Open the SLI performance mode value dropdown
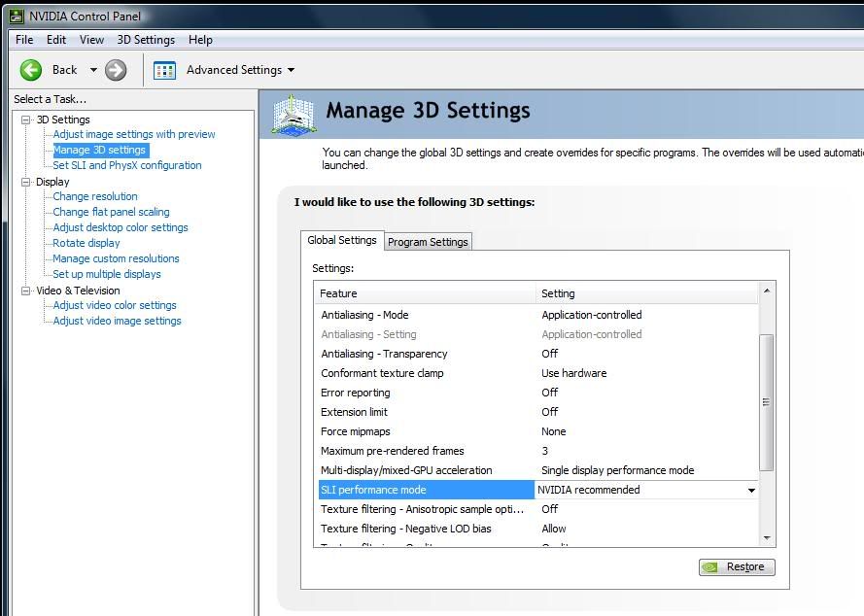This screenshot has height=616, width=864. 751,491
